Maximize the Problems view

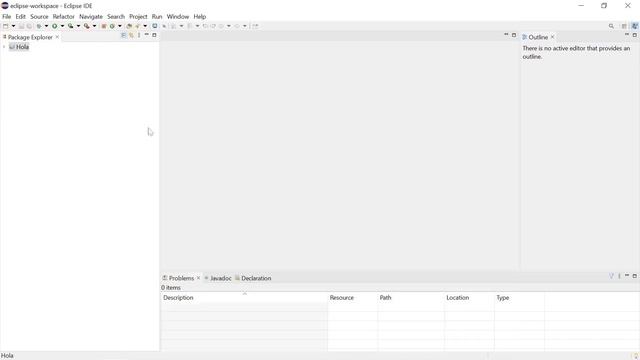pyautogui.click(x=634, y=276)
